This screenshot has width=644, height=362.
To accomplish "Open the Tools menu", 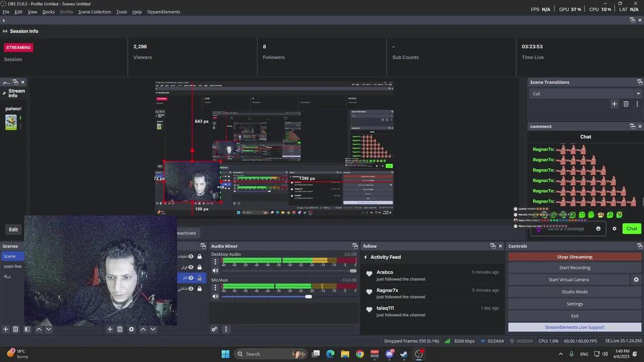I will 122,12.
